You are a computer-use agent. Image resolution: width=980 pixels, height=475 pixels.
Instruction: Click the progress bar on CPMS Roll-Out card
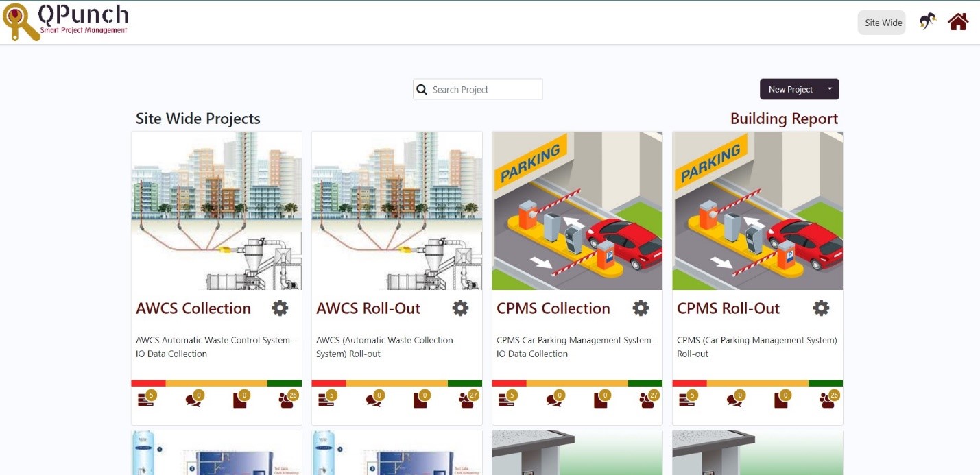coord(757,382)
